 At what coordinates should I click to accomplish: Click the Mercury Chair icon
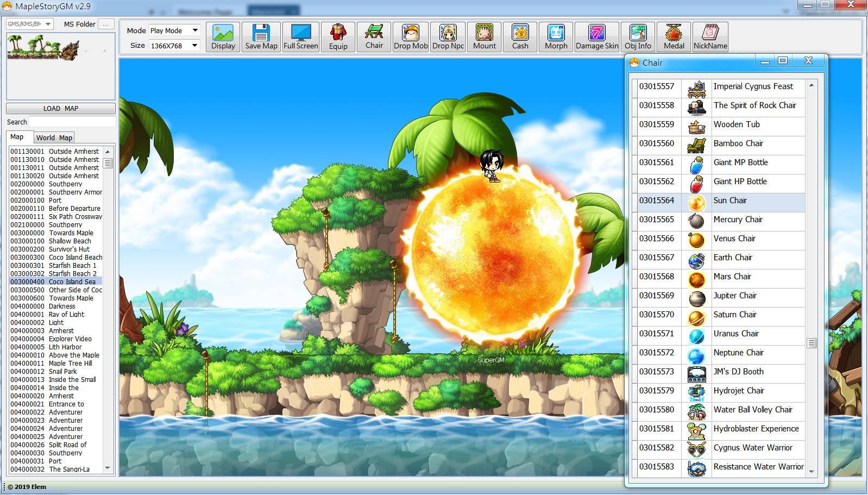pos(696,221)
